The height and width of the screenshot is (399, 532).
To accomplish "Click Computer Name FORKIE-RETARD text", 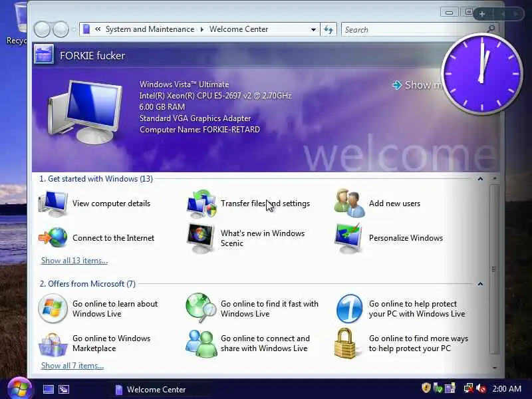I will (199, 130).
